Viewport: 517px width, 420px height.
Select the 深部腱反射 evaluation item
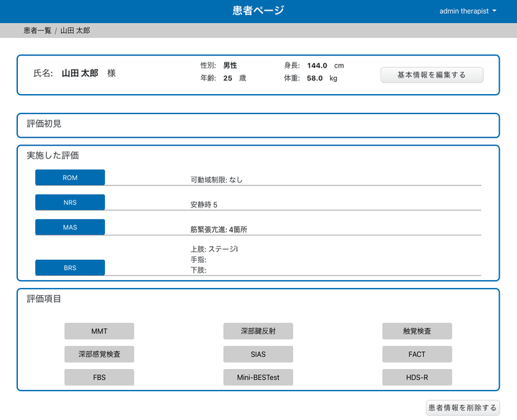258,331
